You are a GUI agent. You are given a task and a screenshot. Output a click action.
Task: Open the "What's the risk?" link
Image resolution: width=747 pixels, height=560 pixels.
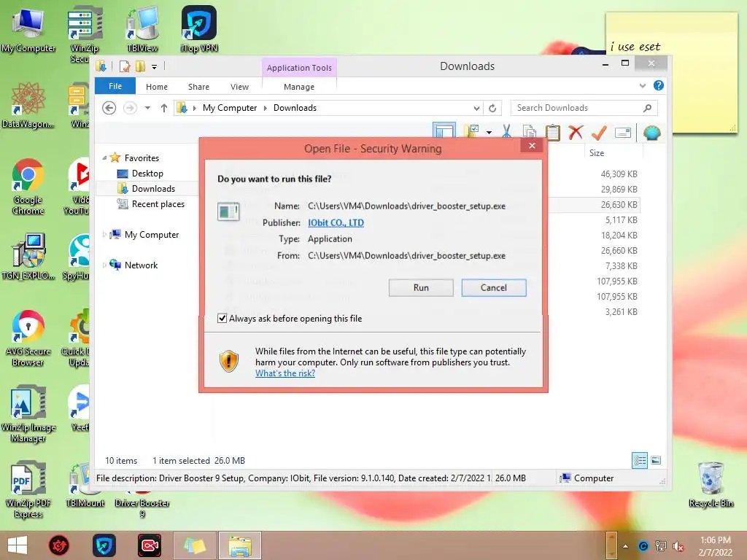[285, 373]
